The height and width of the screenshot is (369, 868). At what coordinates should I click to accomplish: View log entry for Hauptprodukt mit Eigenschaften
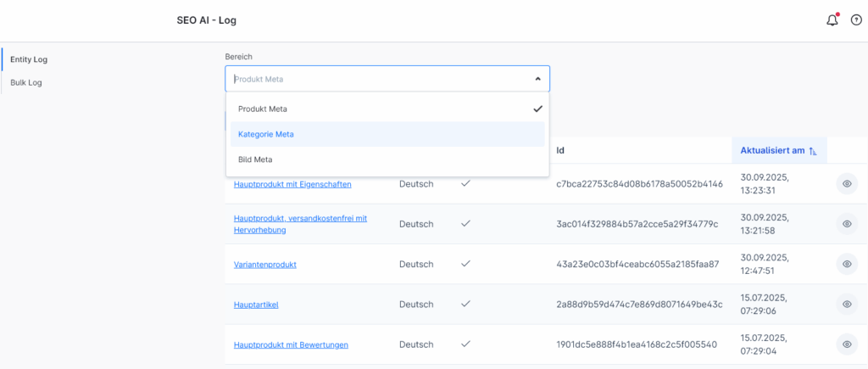click(846, 184)
